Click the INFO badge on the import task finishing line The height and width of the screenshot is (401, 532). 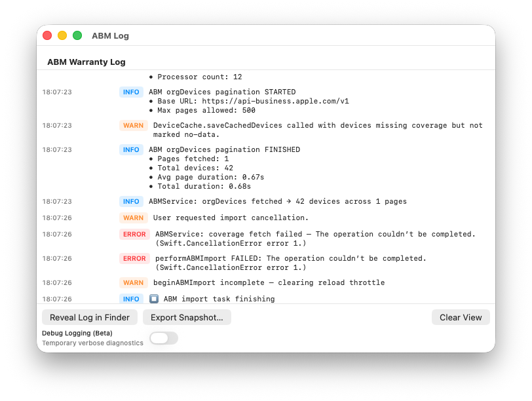tap(131, 299)
